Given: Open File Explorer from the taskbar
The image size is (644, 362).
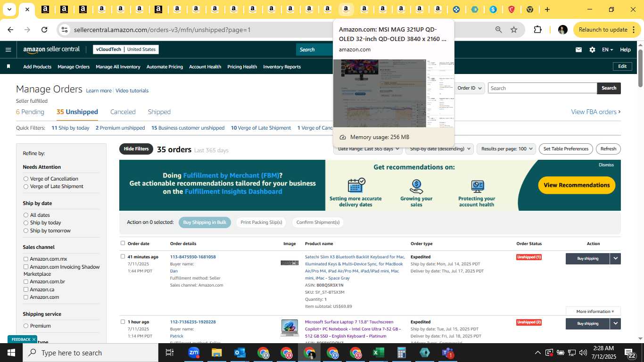Looking at the screenshot, I should pos(216,353).
